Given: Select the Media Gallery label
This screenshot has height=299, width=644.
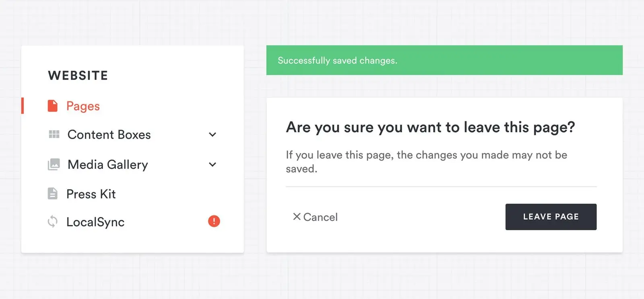Looking at the screenshot, I should coord(108,165).
